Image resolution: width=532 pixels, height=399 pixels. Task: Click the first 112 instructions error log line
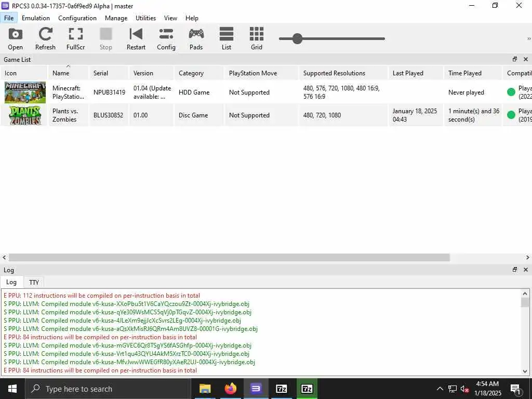[x=102, y=296]
